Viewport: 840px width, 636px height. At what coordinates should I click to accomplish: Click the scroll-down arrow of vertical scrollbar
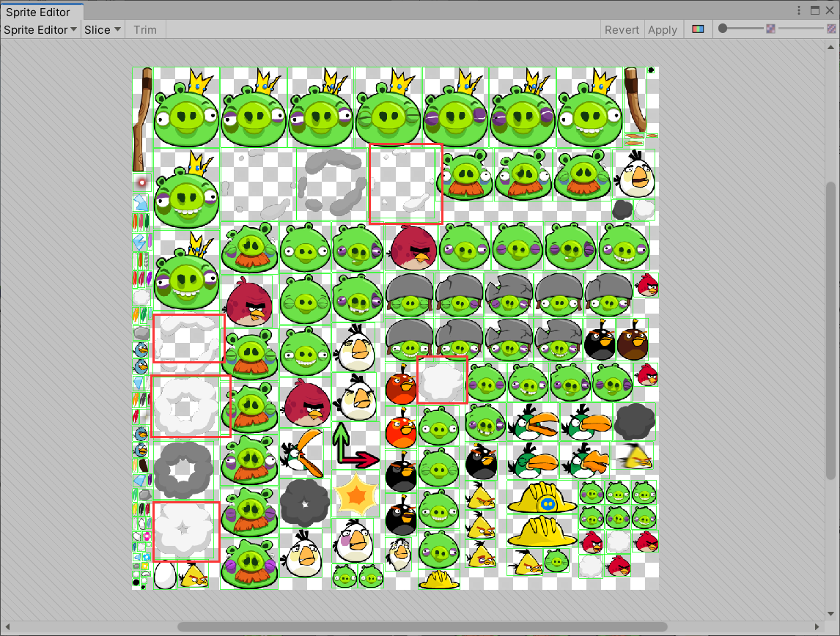(830, 613)
